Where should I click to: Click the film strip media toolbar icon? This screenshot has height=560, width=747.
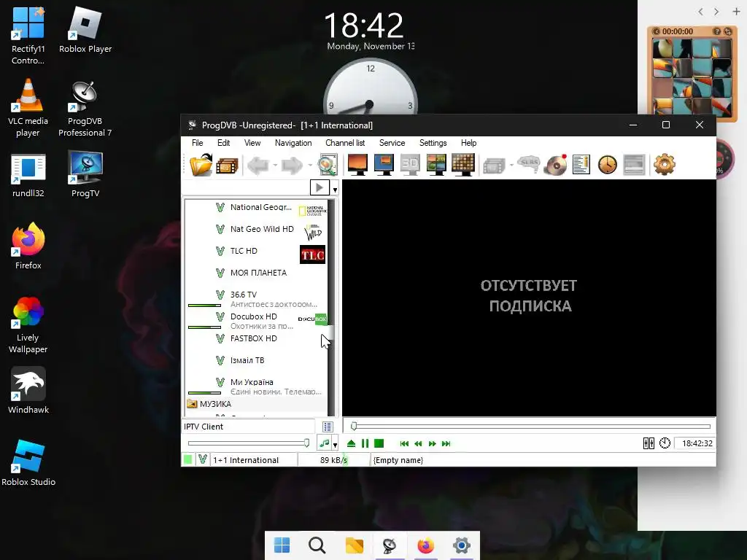tap(227, 166)
